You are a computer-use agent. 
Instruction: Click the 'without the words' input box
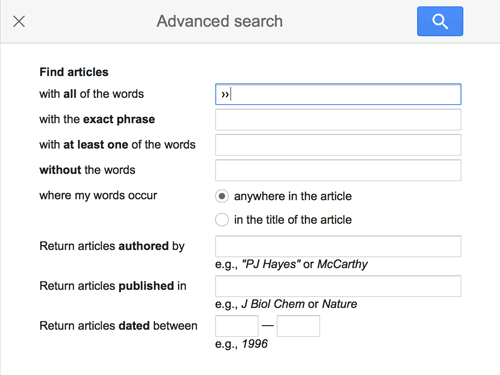click(x=338, y=170)
